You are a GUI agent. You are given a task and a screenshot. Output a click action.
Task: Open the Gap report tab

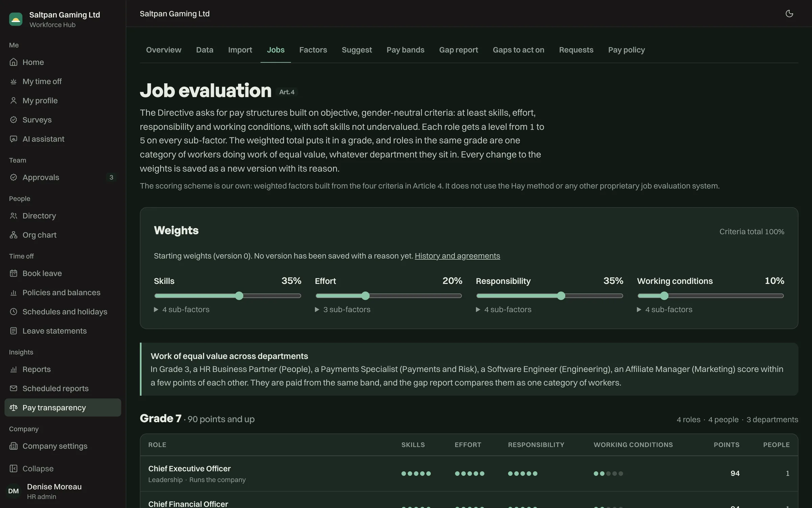coord(458,50)
